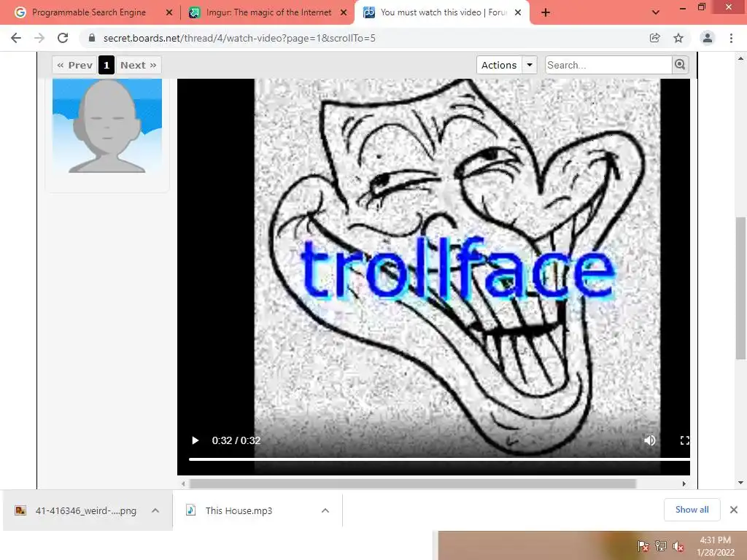Click the vertical page scrollbar thumb

pyautogui.click(x=740, y=287)
